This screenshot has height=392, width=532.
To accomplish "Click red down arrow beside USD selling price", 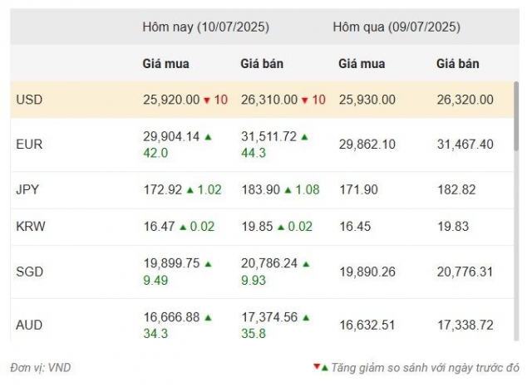I will click(x=305, y=100).
